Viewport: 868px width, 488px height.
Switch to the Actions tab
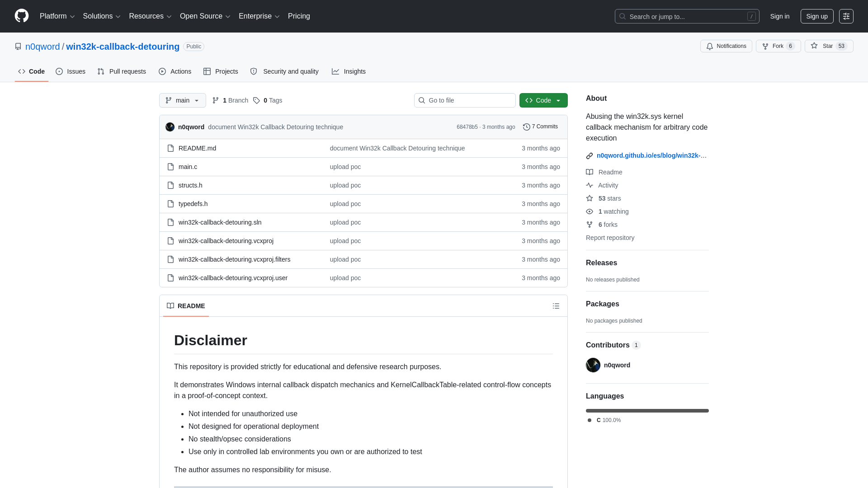pyautogui.click(x=175, y=71)
